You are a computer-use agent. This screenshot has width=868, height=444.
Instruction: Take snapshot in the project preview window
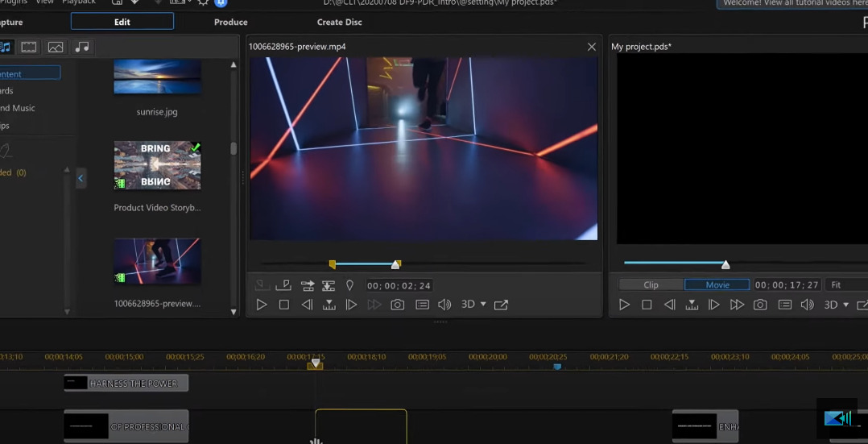[x=760, y=305]
